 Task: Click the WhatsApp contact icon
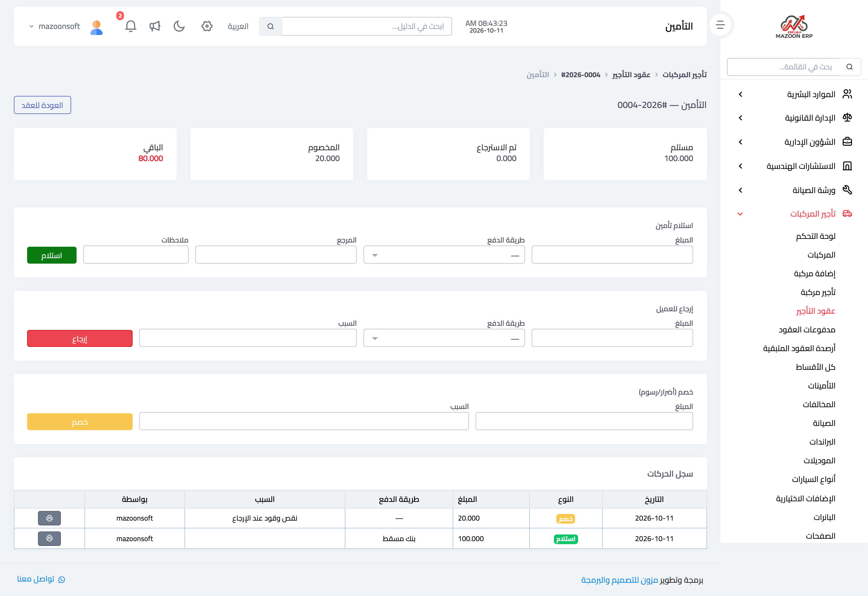pos(62,579)
